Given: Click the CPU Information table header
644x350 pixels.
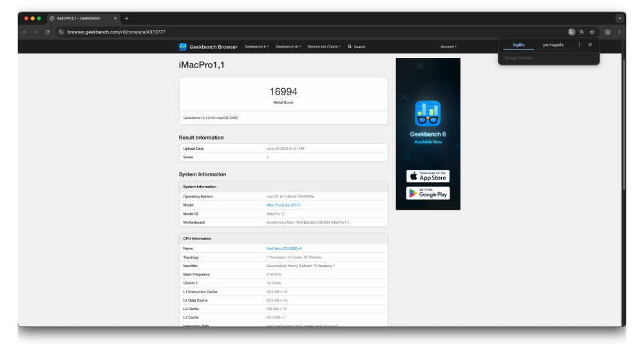Looking at the screenshot, I should [283, 239].
